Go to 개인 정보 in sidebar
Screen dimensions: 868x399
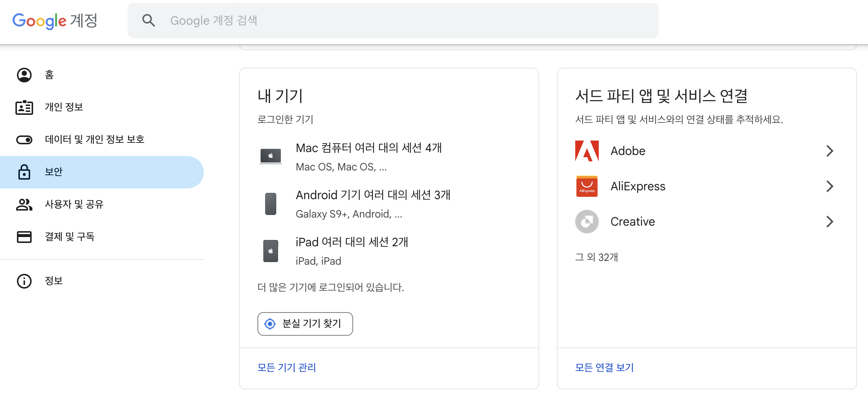coord(64,107)
